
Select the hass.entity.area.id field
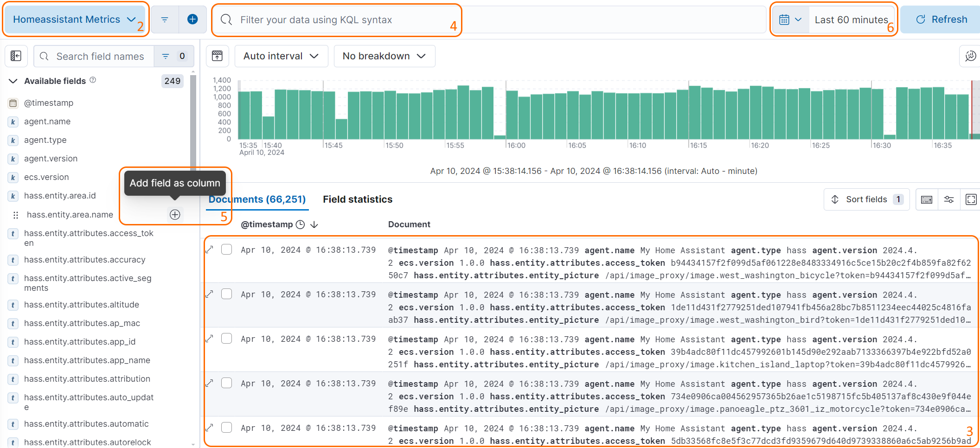click(60, 196)
